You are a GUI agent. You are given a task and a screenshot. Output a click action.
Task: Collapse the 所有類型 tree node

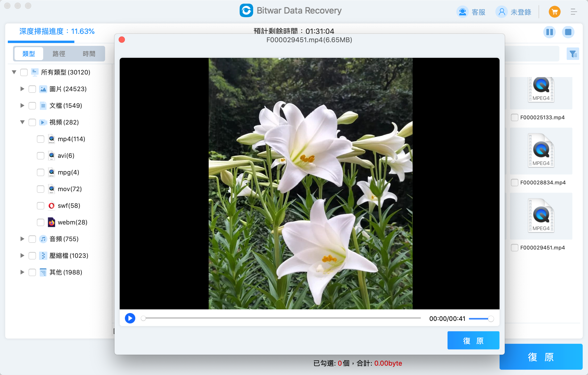(x=14, y=72)
